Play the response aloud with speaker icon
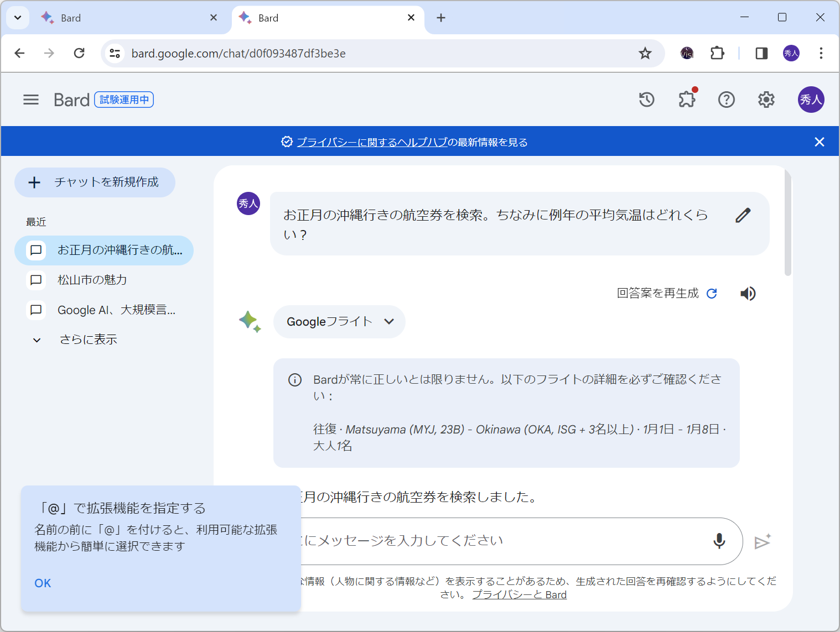This screenshot has height=632, width=840. click(748, 294)
